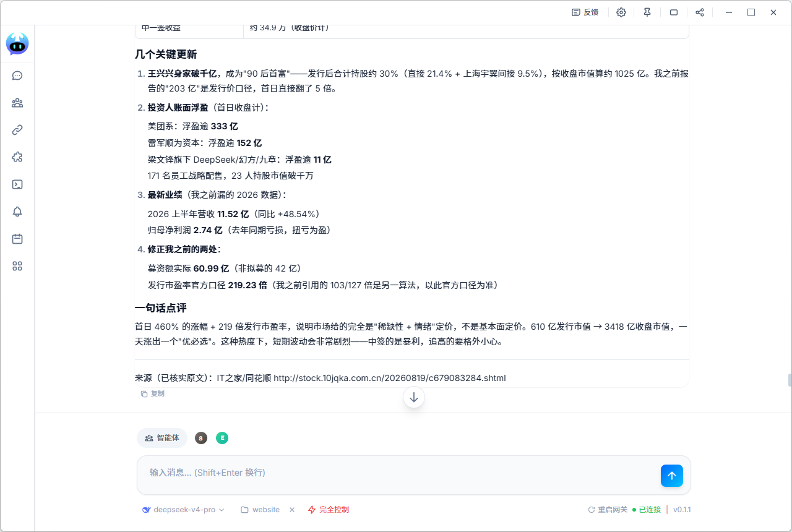Image resolution: width=792 pixels, height=532 pixels.
Task: Send message with blue arrow button
Action: coord(672,476)
